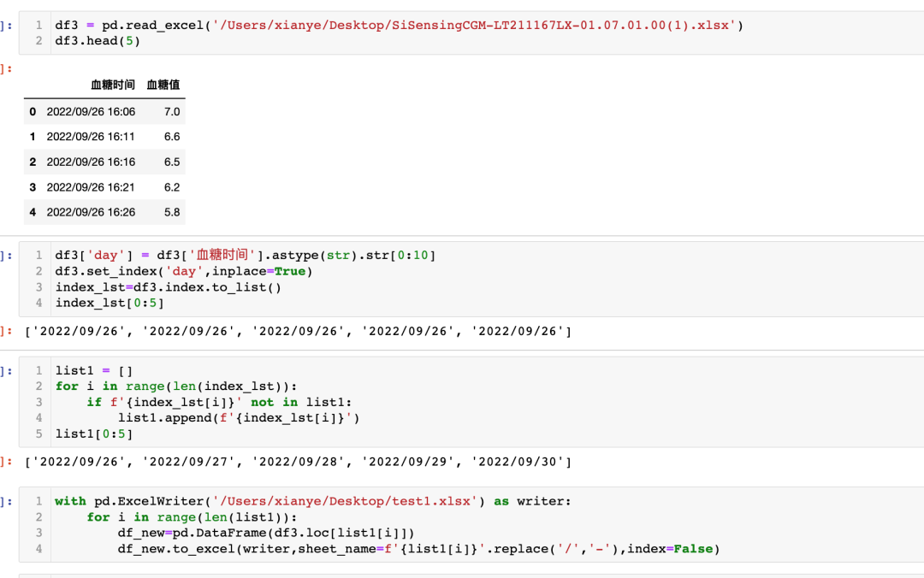Screen dimensions: 924x578
Task: Click the 5.8 value in the last row
Action: coord(171,212)
